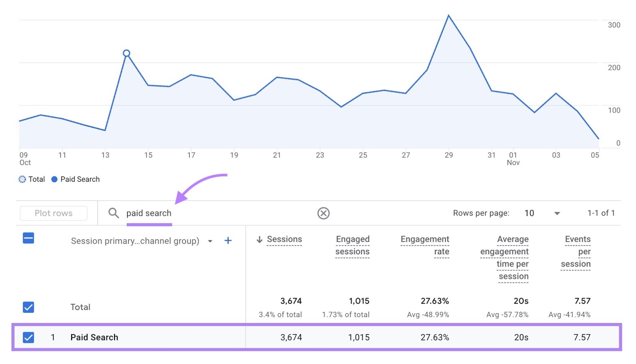Select the highlighted data point on October 14
The width and height of the screenshot is (636, 364).
pyautogui.click(x=126, y=52)
